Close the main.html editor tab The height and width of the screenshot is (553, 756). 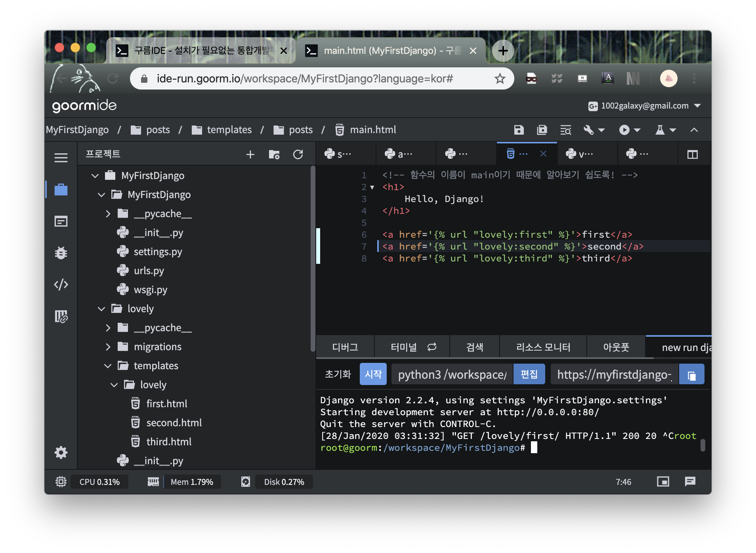[543, 154]
